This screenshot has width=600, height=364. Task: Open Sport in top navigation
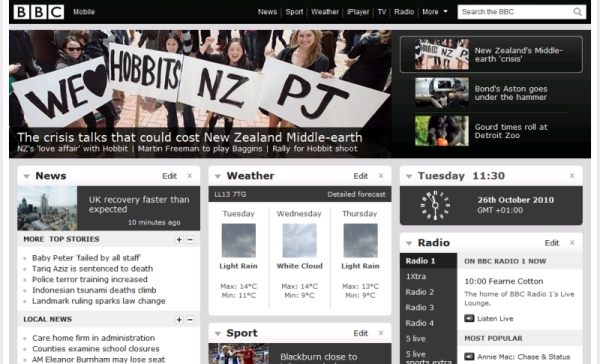[294, 12]
